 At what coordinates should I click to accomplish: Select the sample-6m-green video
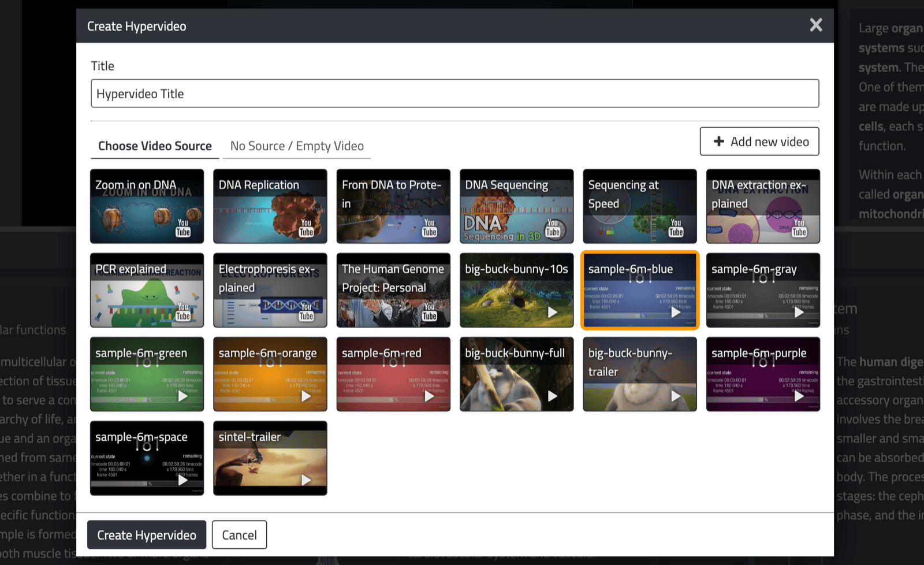pyautogui.click(x=147, y=374)
